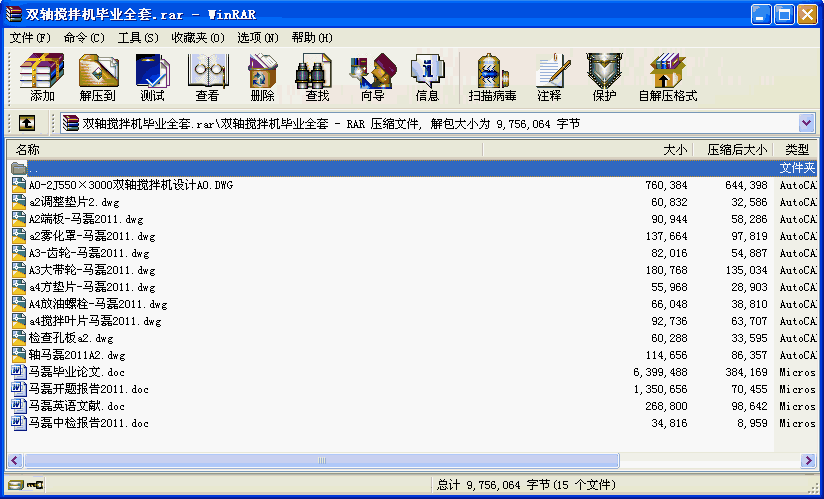The width and height of the screenshot is (824, 499).
Task: Click the 解压到 (Extract to) icon
Action: pos(98,77)
